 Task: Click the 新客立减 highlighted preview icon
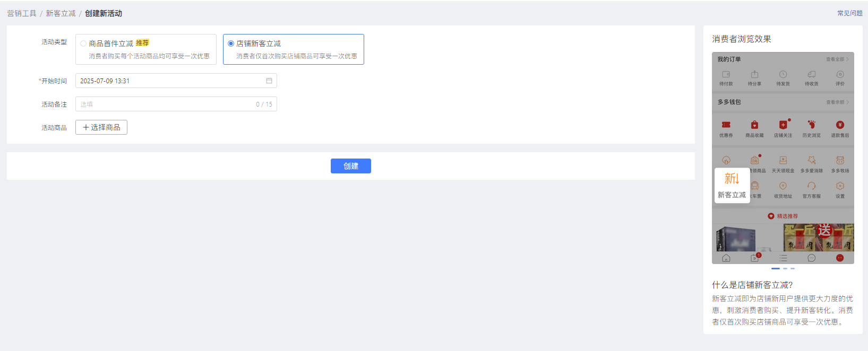pyautogui.click(x=732, y=185)
